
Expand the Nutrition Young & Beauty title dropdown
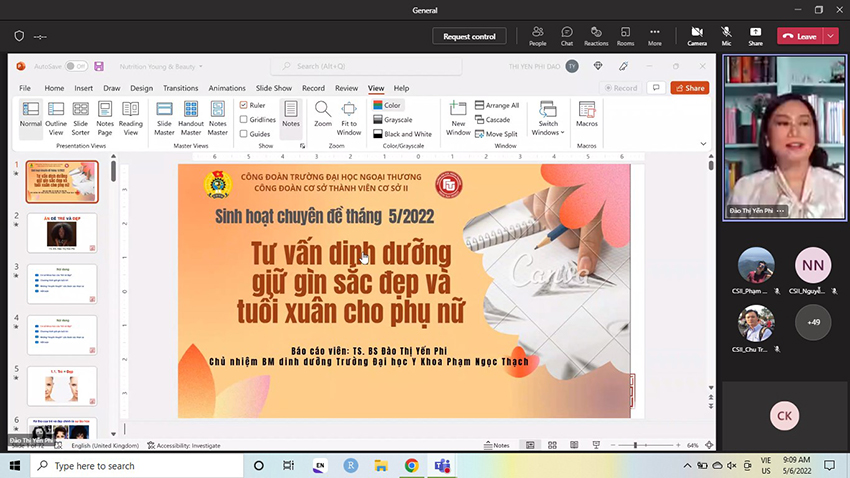[201, 67]
